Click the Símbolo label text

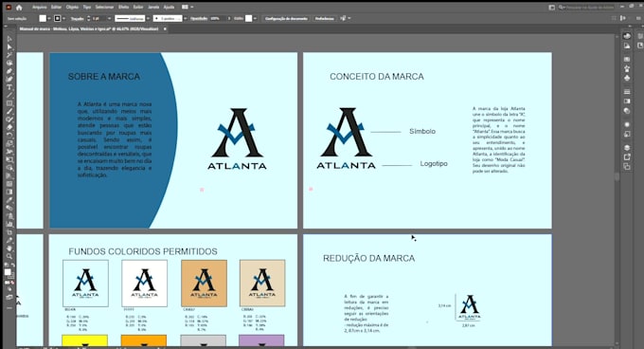point(422,131)
